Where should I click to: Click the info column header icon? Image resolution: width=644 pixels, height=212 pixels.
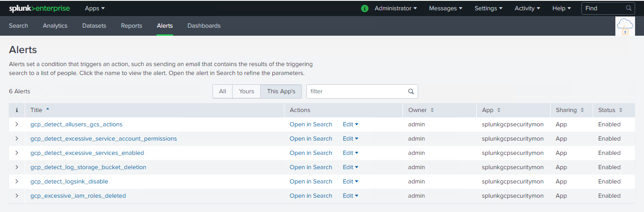pos(17,110)
